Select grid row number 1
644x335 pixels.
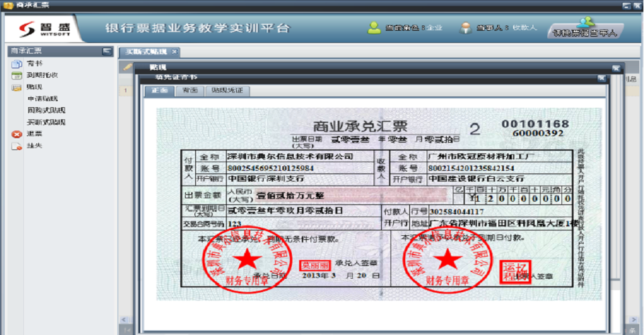(x=125, y=90)
